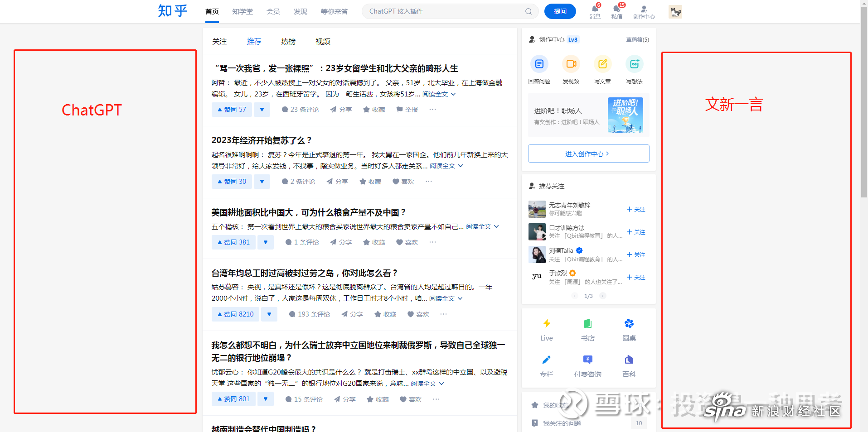Open the 私信 private messages icon
This screenshot has height=432, width=868.
coord(617,8)
